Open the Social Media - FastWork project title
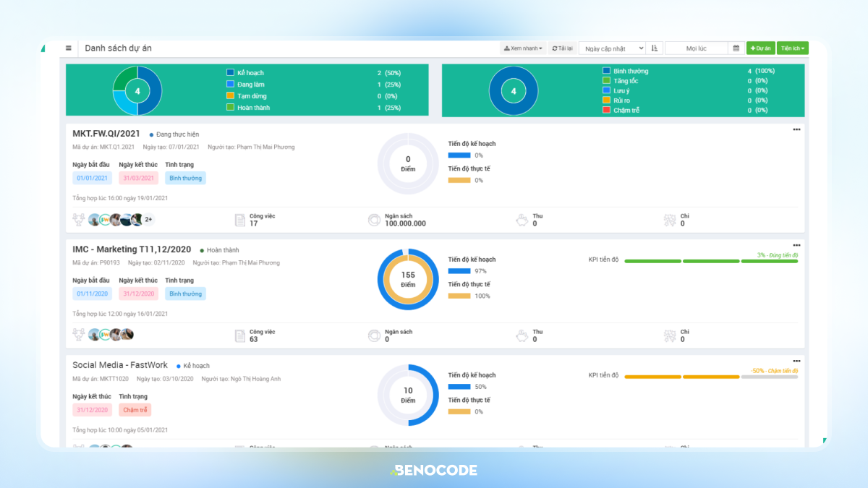 pos(120,365)
